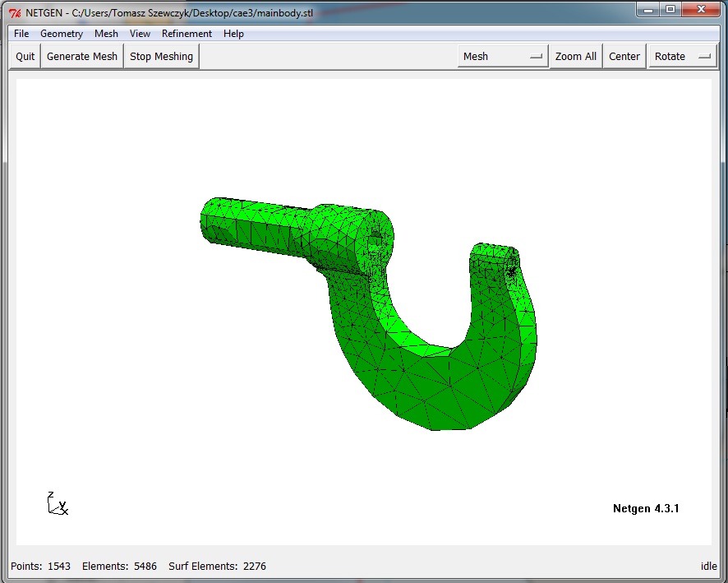Start meshing with Generate Mesh button
Viewport: 728px width, 583px height.
[x=82, y=56]
